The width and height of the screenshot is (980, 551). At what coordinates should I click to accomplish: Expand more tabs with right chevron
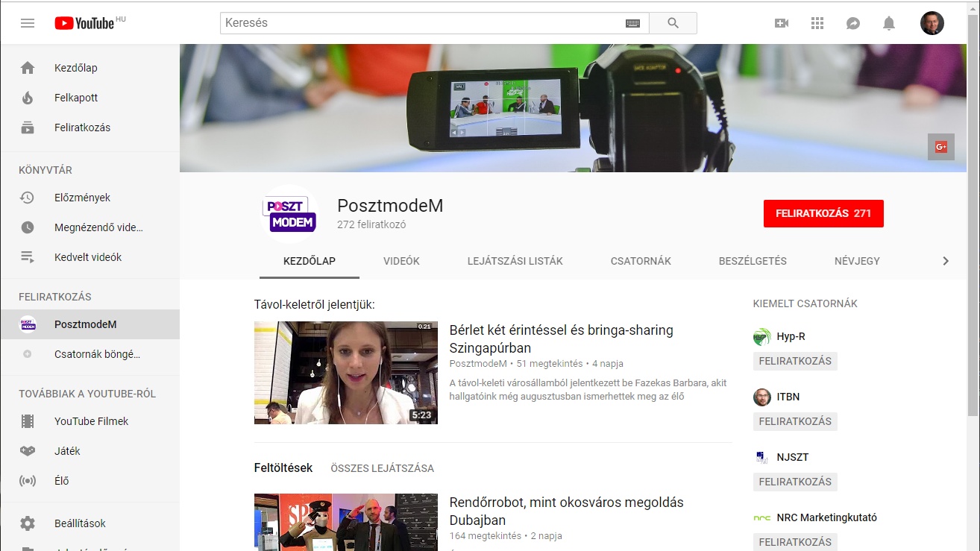946,261
